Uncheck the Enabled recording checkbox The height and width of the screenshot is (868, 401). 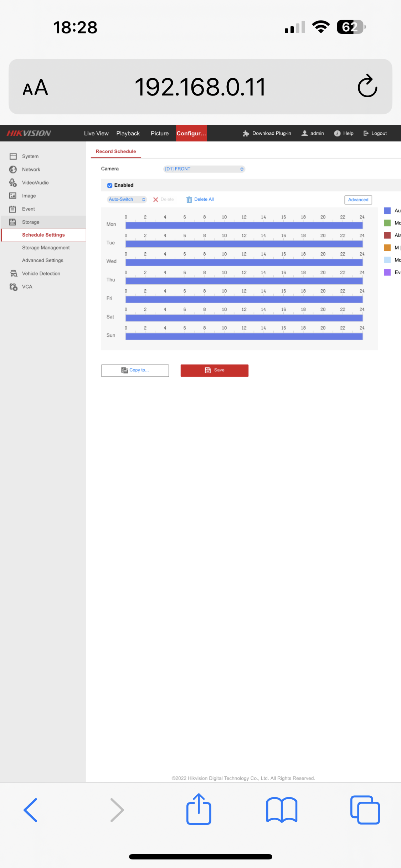tap(110, 185)
